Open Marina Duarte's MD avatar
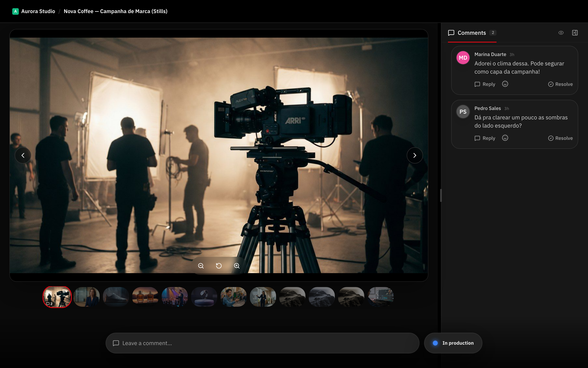This screenshot has height=368, width=588. 463,58
